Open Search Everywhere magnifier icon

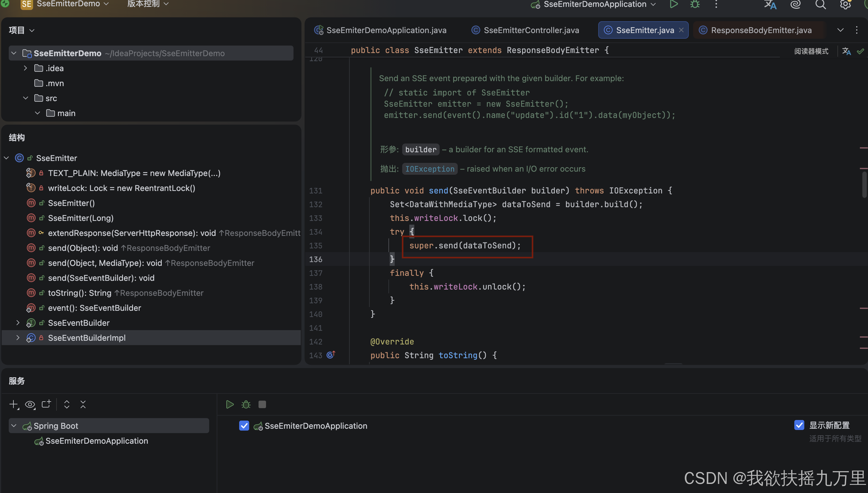point(820,4)
